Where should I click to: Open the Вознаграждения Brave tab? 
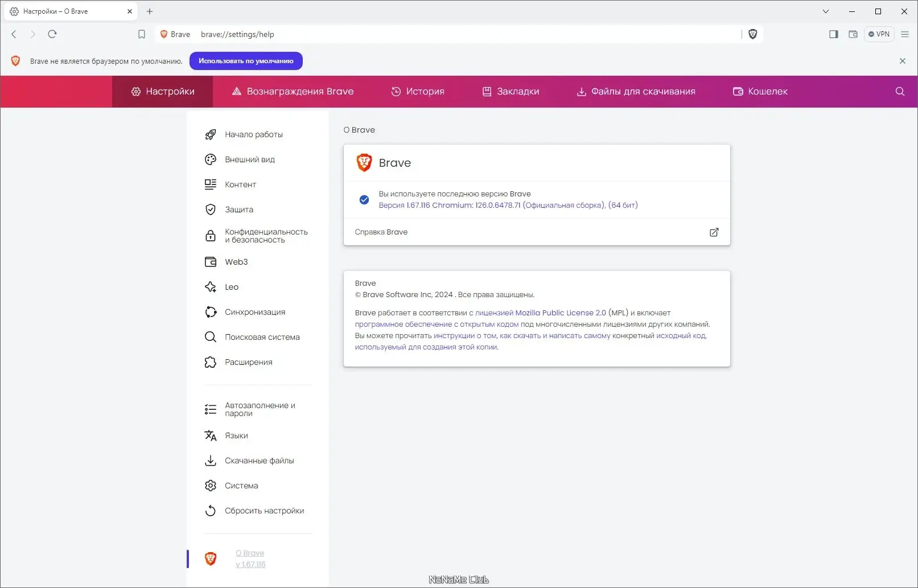[x=293, y=92]
